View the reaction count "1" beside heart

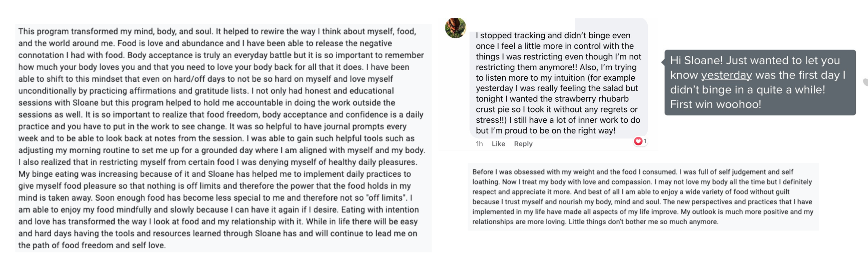[x=645, y=141]
